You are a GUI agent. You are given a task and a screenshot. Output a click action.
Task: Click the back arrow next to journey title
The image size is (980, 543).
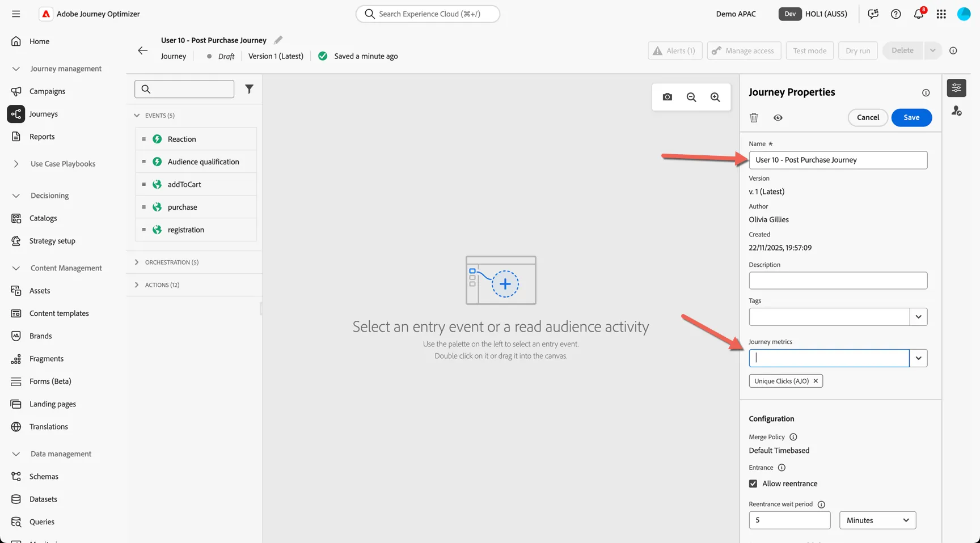(x=142, y=50)
